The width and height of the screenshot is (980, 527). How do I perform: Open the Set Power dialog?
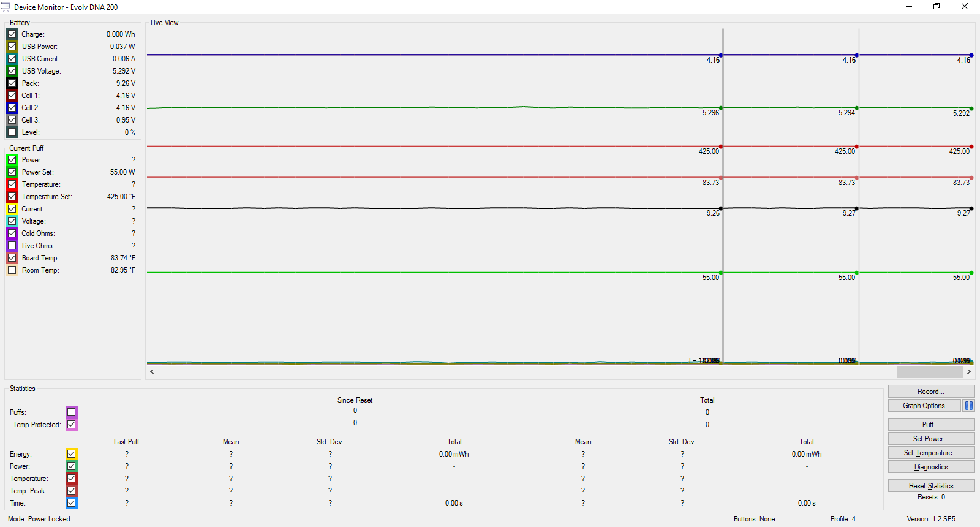click(930, 439)
